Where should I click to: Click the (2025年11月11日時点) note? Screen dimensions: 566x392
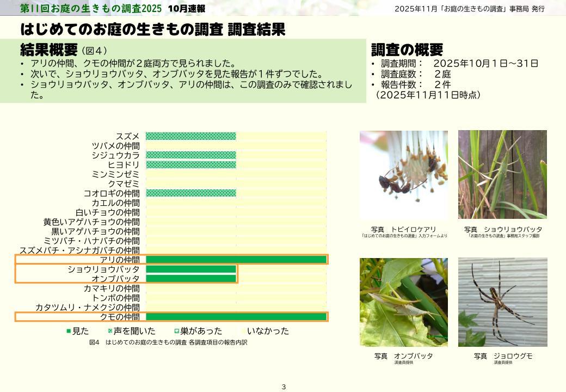[x=427, y=95]
